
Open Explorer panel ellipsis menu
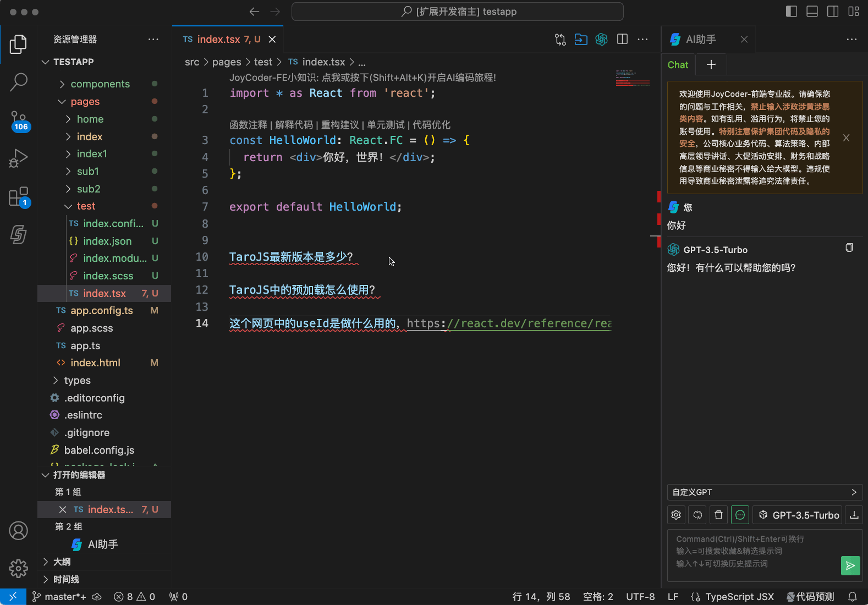(x=153, y=40)
